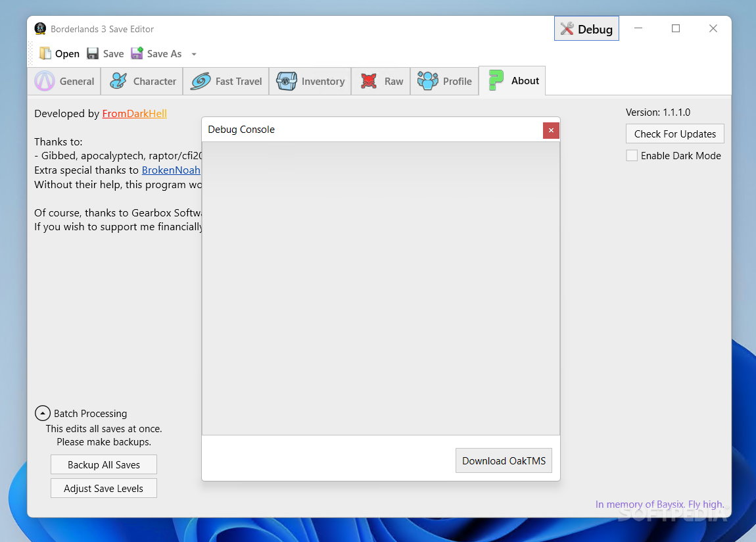This screenshot has height=542, width=756.
Task: Open the BrokenNoah link
Action: click(x=171, y=170)
